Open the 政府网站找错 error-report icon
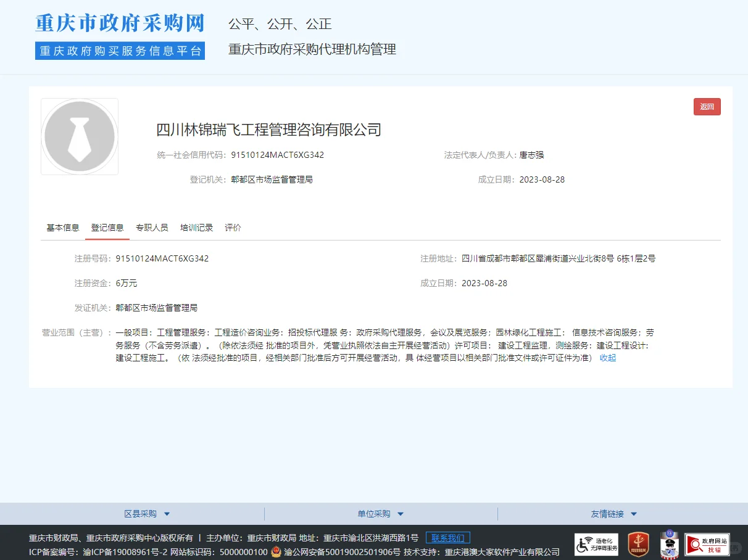 pyautogui.click(x=707, y=543)
